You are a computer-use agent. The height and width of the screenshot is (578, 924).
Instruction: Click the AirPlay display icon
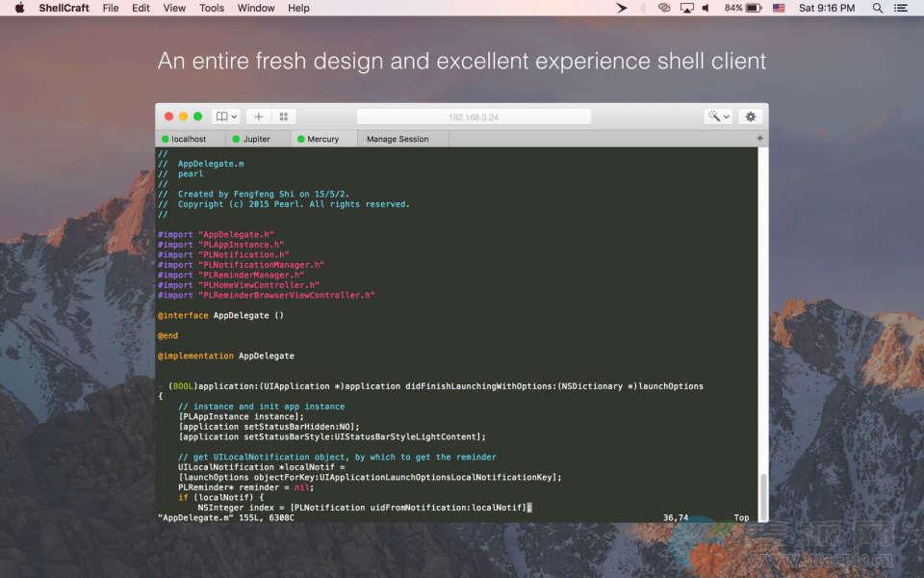(686, 8)
